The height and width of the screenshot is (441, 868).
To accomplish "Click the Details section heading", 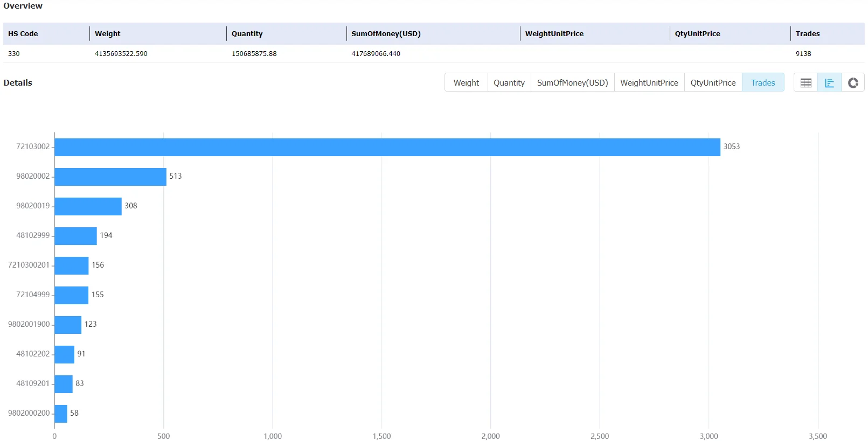I will 18,83.
